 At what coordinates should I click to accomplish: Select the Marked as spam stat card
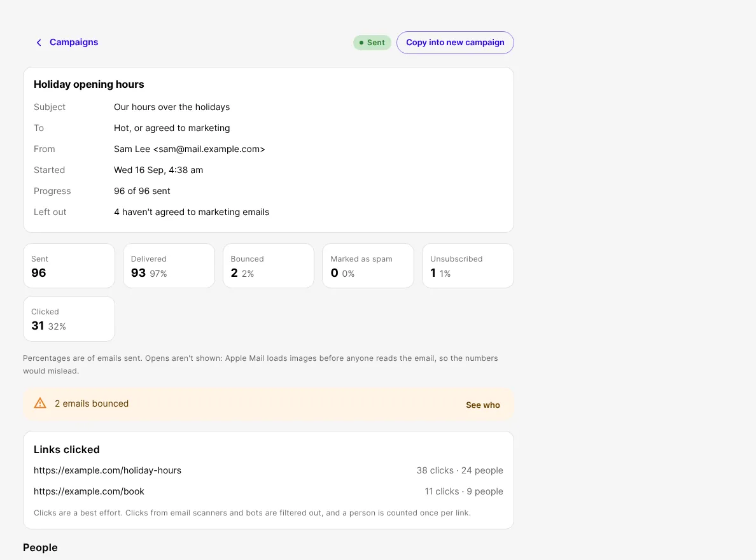(x=368, y=266)
